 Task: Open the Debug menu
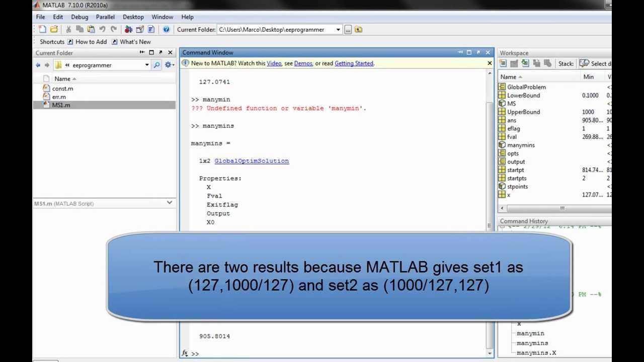(x=79, y=17)
